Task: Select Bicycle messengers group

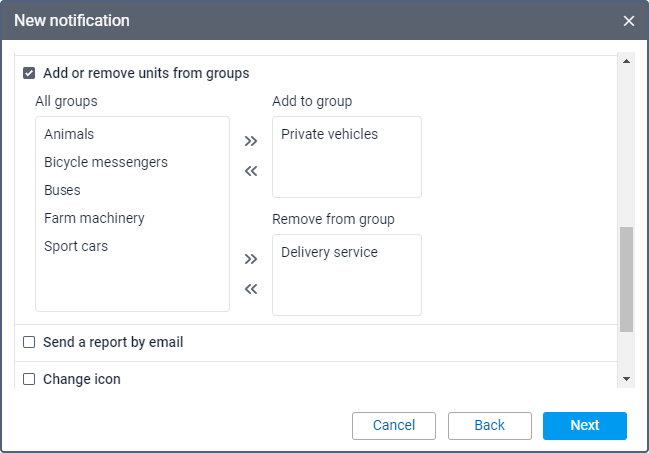Action: coord(106,162)
